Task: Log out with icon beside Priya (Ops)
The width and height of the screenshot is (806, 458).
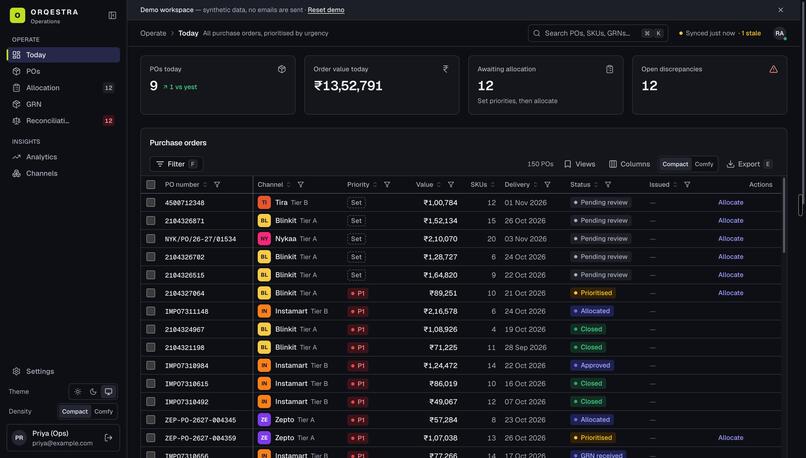Action: [x=108, y=438]
